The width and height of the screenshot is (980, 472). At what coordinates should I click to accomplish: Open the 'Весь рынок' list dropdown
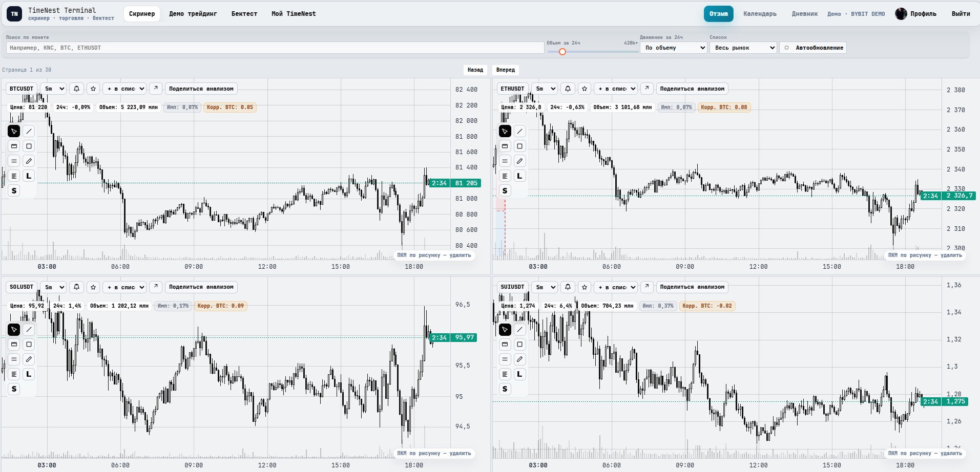[x=743, y=48]
